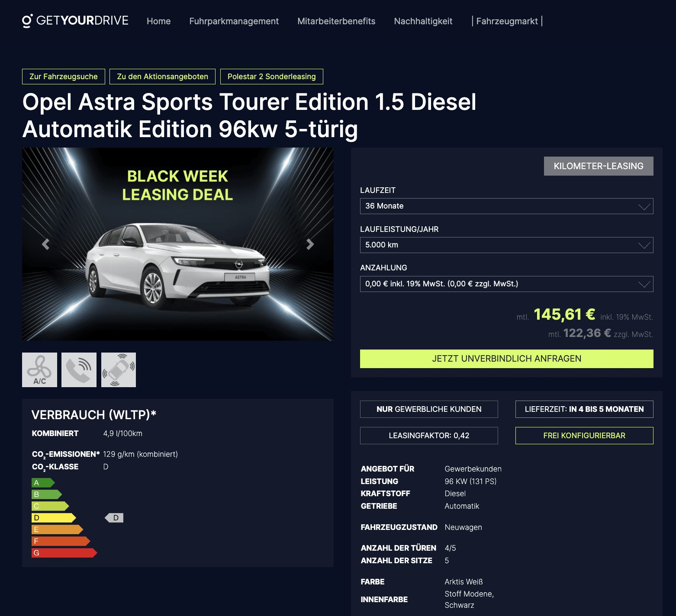Viewport: 676px width, 616px height.
Task: Click the green A efficiency class bar
Action: (x=43, y=483)
